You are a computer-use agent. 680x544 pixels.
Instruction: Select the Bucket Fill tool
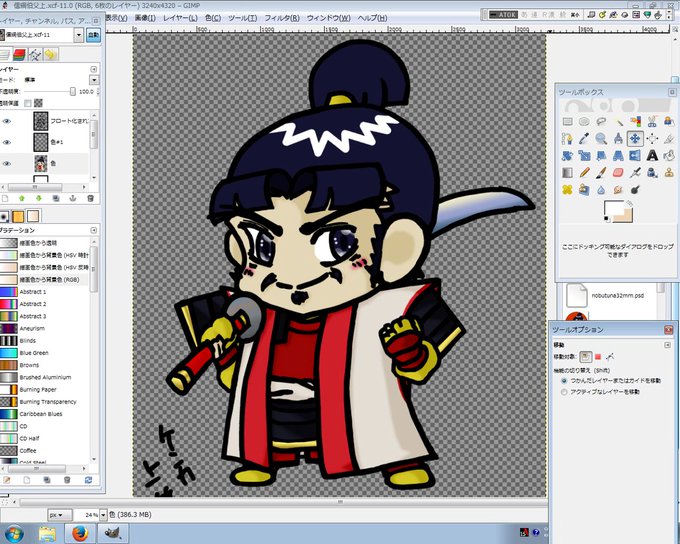669,156
